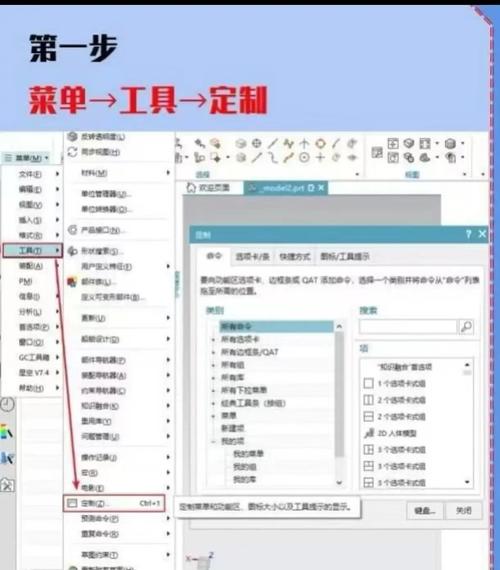Open 草图约束 submenu item
This screenshot has width=500, height=570.
(118, 555)
